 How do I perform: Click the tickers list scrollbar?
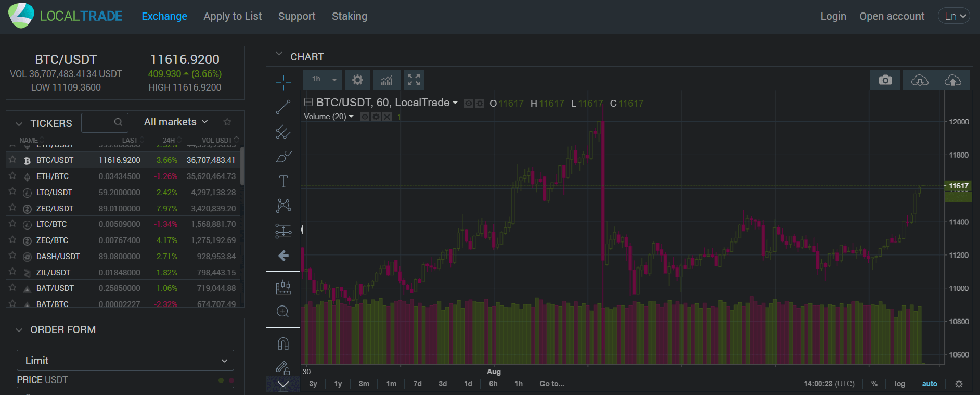[242, 167]
